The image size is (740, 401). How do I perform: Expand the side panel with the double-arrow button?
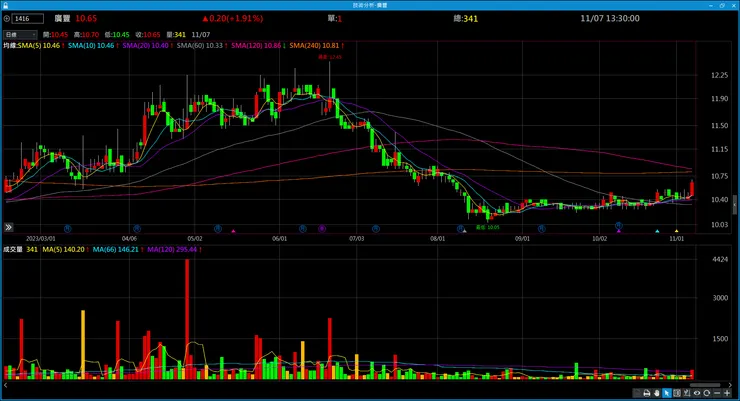pos(8,227)
